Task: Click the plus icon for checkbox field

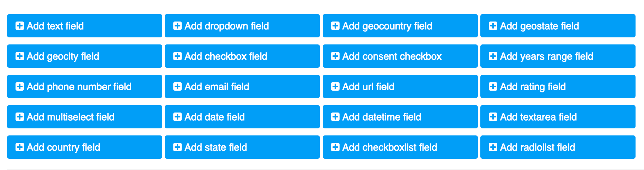Action: click(177, 56)
